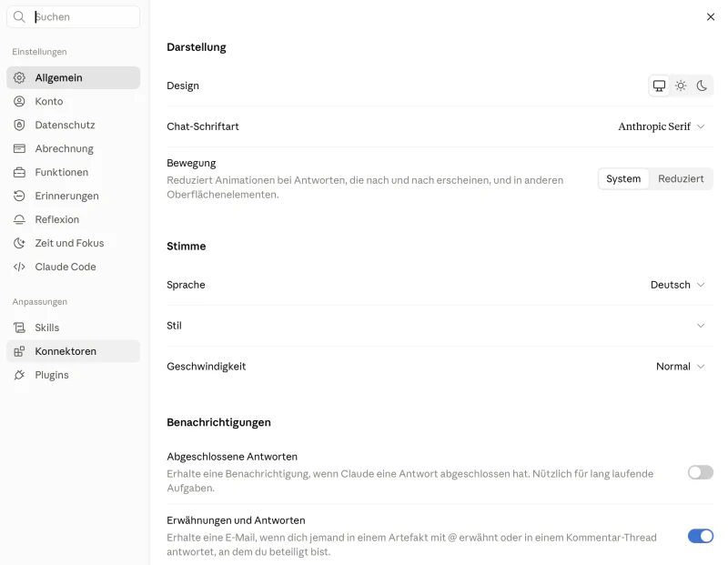Click the Einstellungen sidebar heading
This screenshot has height=565, width=728.
pos(39,52)
